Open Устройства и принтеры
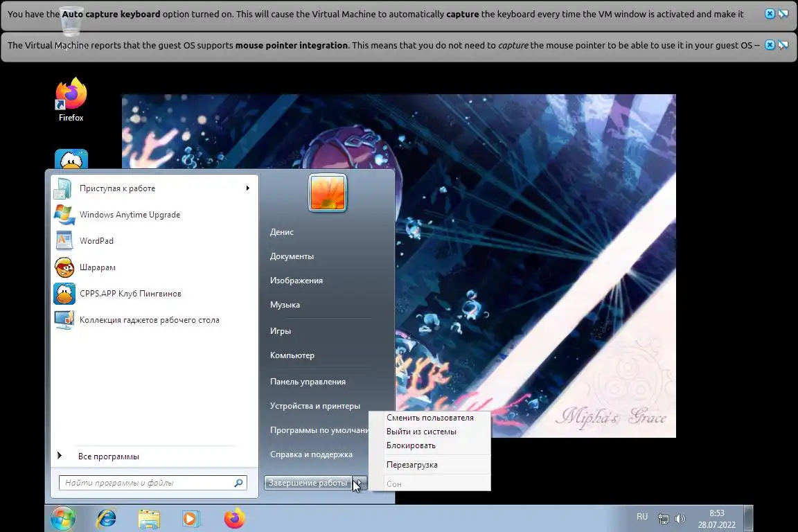Image resolution: width=798 pixels, height=532 pixels. pos(315,406)
